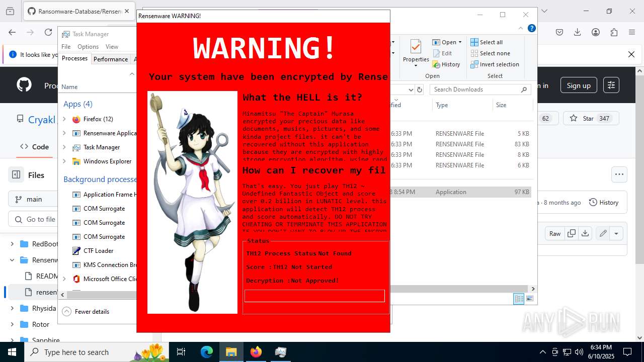The image size is (644, 362).
Task: Click Explorer horizontal scrollbar right arrow
Action: 533,289
